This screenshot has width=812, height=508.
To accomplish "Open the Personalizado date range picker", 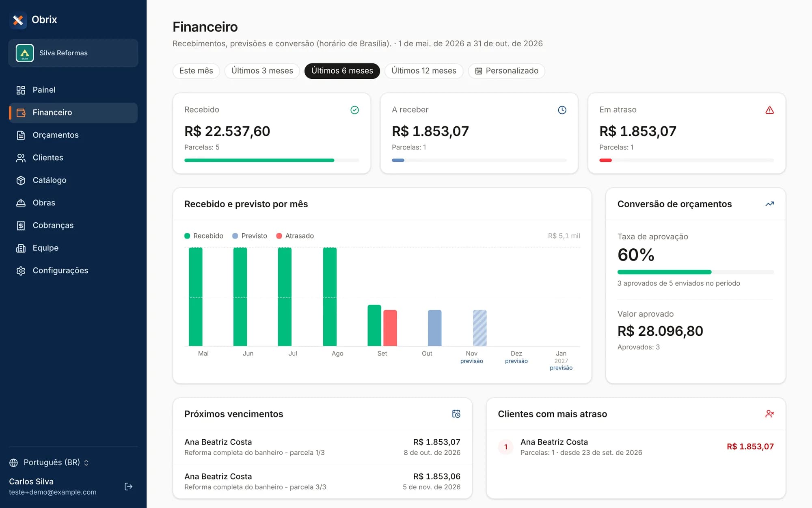I will click(x=506, y=71).
